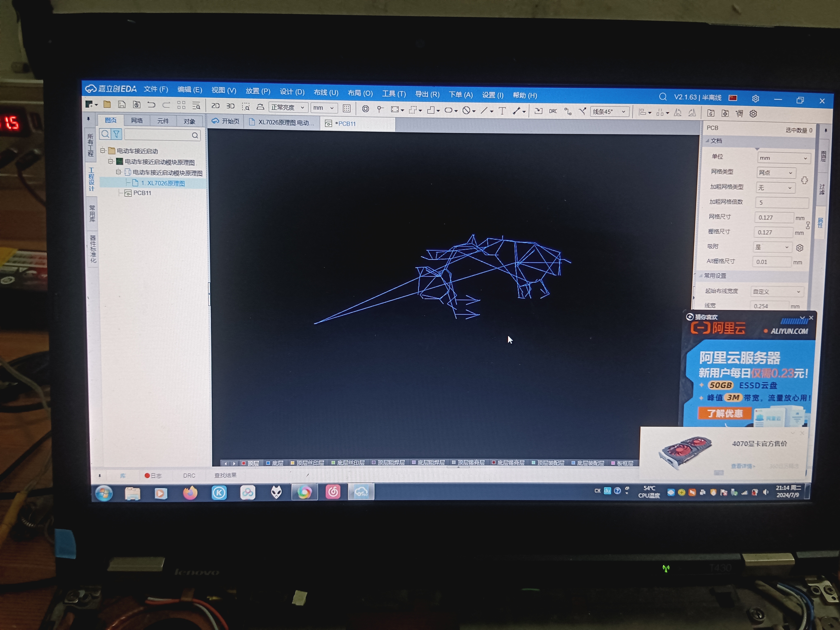Switch canvas to 3D view
Image resolution: width=840 pixels, height=630 pixels.
click(230, 106)
